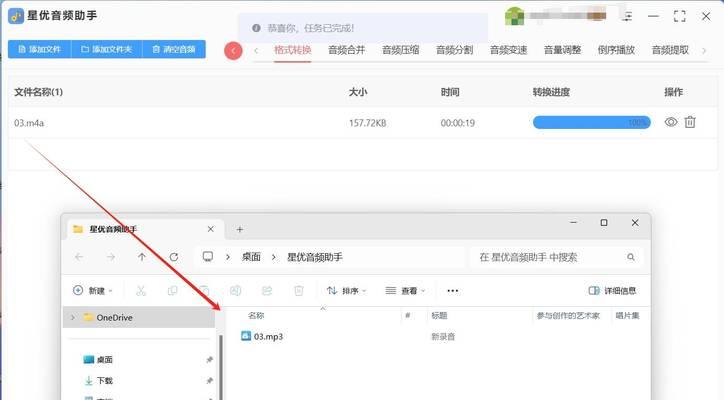Collapse sidebar with the red round arrow button
Viewport: 724px width, 400px height.
point(233,51)
